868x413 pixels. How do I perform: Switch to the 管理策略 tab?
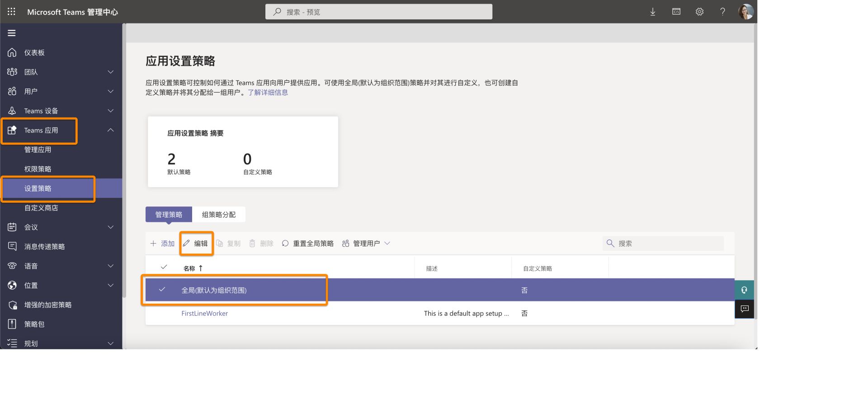(169, 215)
